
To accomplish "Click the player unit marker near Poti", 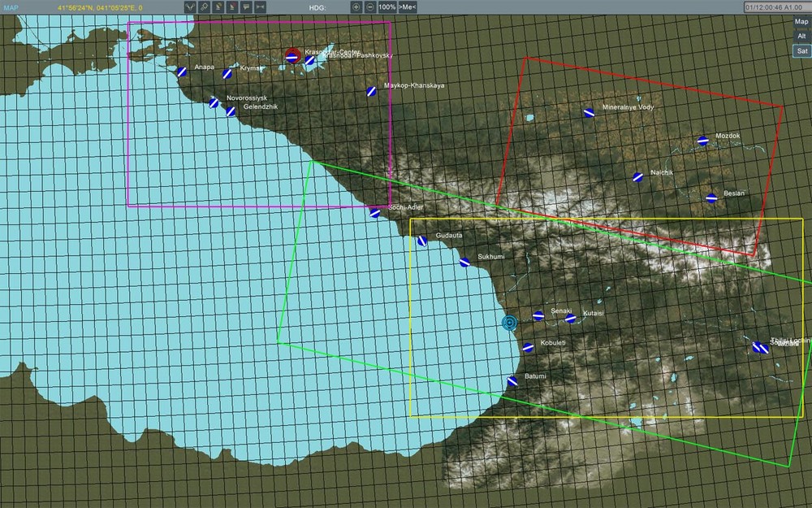I will coord(509,323).
